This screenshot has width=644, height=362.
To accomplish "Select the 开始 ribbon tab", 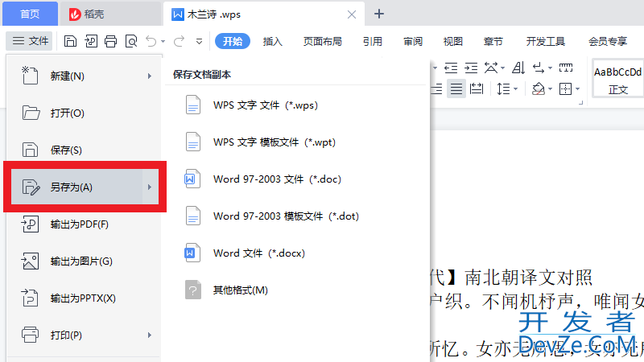I will coord(233,41).
